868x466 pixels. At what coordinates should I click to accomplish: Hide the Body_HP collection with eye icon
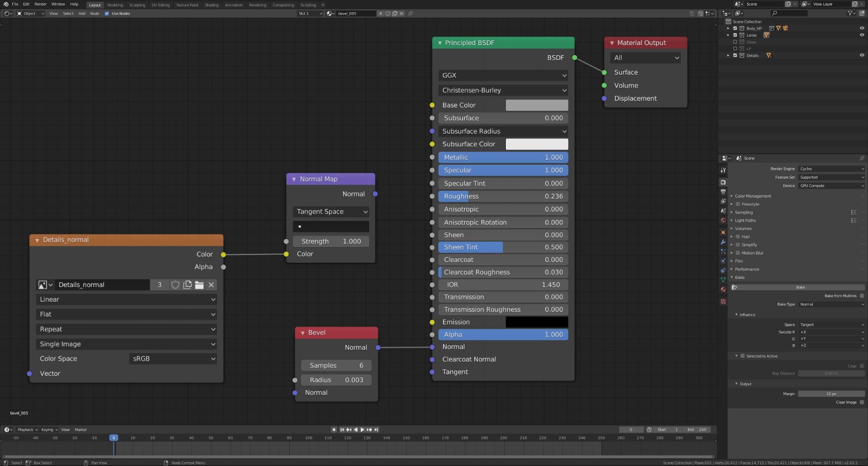click(862, 28)
